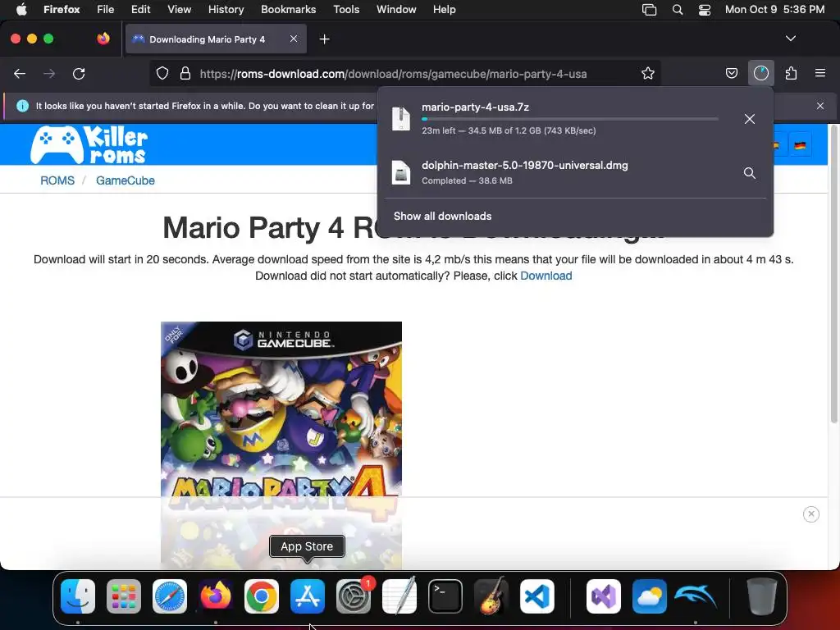
Task: Select the German flag language icon
Action: click(x=800, y=145)
